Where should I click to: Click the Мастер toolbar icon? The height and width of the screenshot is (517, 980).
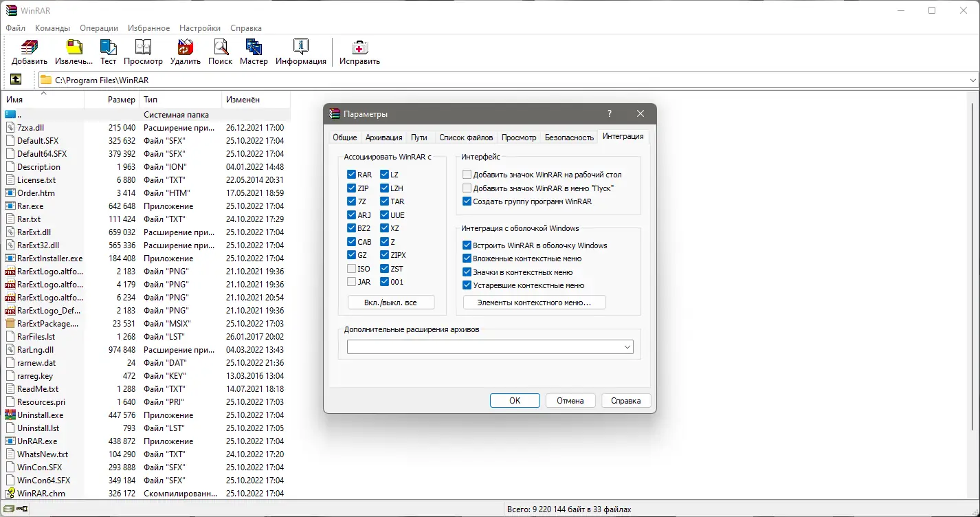(x=254, y=47)
